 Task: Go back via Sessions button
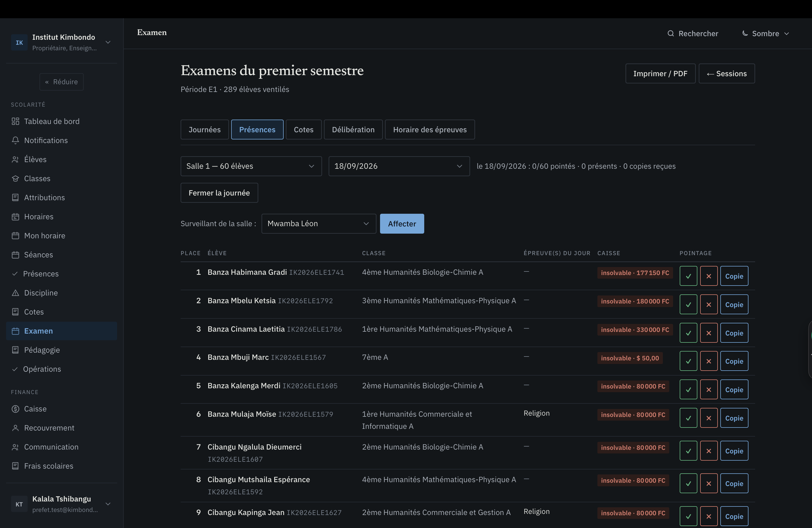pos(727,74)
